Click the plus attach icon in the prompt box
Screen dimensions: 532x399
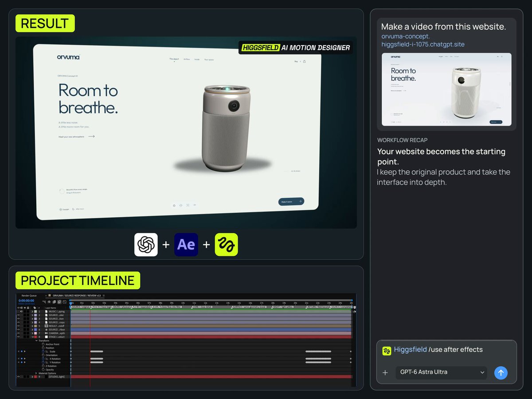(x=385, y=373)
